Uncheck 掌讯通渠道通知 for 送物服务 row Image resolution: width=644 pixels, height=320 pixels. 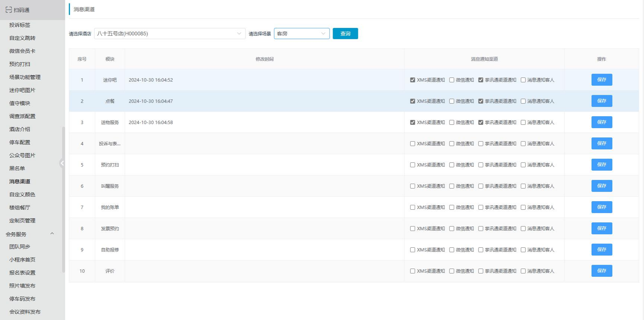[481, 122]
